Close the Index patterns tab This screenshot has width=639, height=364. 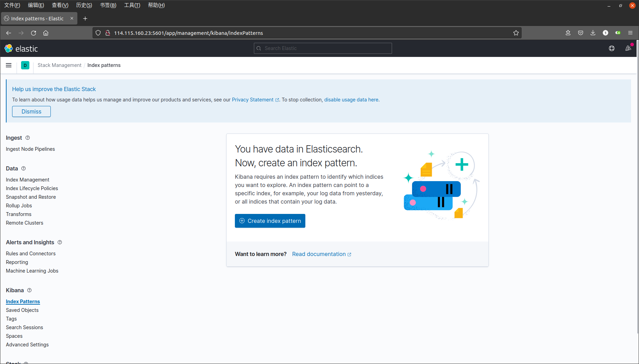click(72, 18)
